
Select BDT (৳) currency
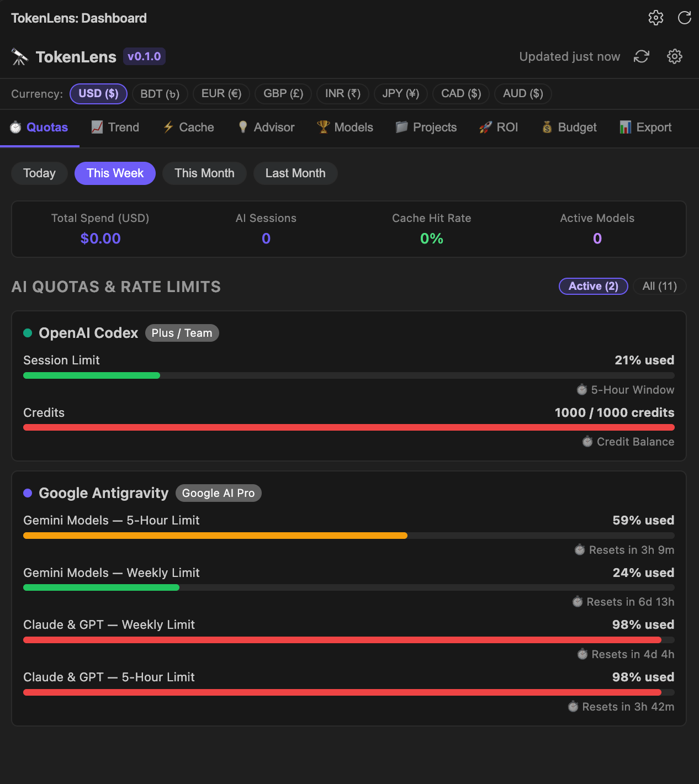[160, 94]
